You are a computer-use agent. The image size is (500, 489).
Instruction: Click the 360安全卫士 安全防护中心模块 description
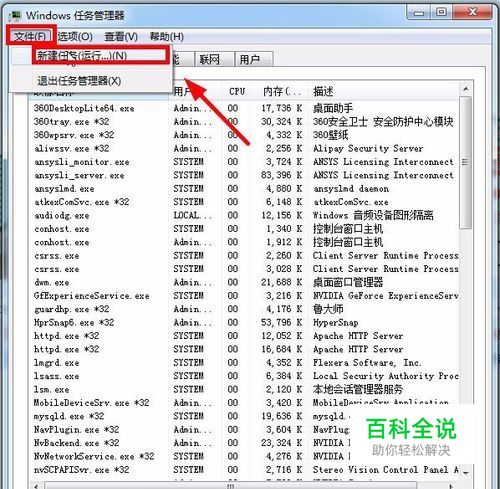tap(383, 122)
